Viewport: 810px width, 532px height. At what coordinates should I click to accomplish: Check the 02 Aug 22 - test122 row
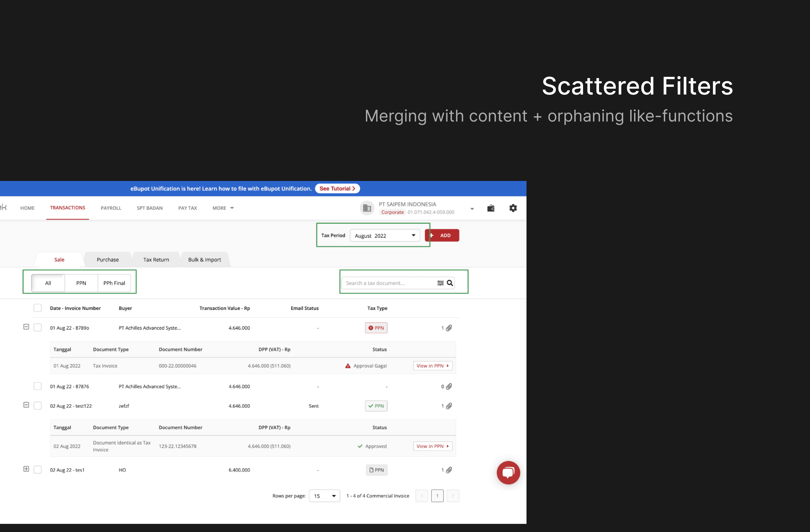(x=37, y=406)
